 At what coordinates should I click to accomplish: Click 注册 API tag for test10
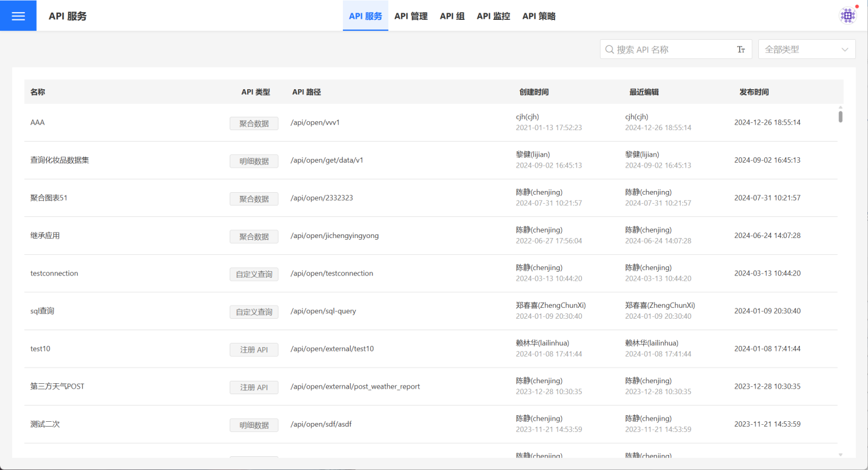pos(254,349)
